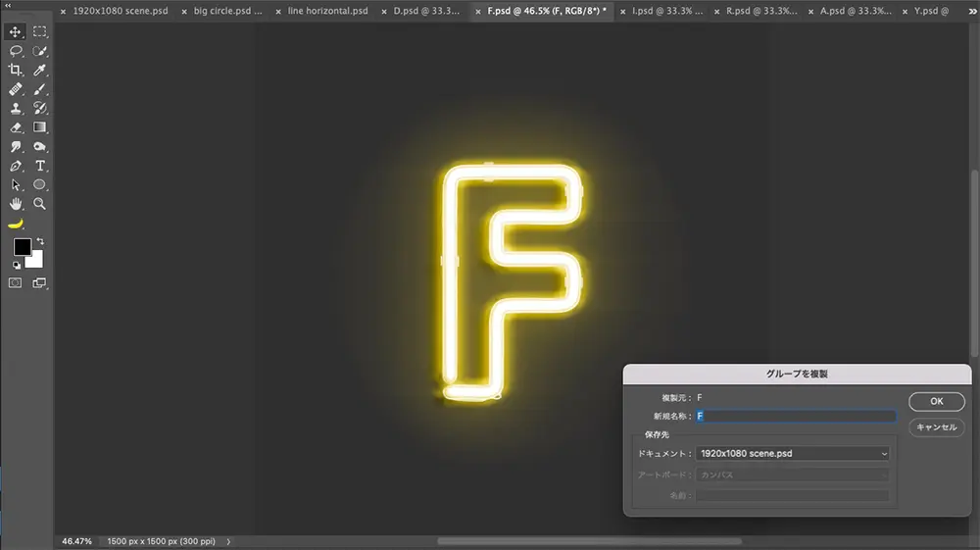Open the black foreground color swatch

22,247
